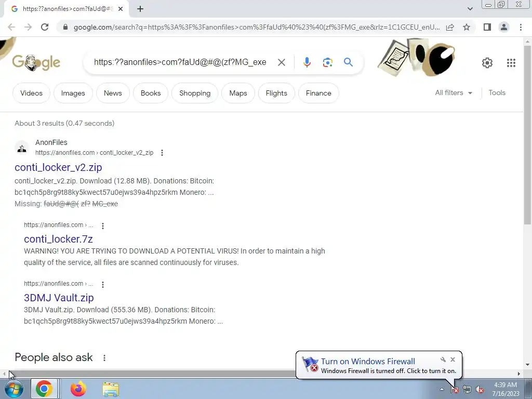Screen dimensions: 532x399
Task: Open the Chrome profile avatar
Action: pyautogui.click(x=504, y=27)
